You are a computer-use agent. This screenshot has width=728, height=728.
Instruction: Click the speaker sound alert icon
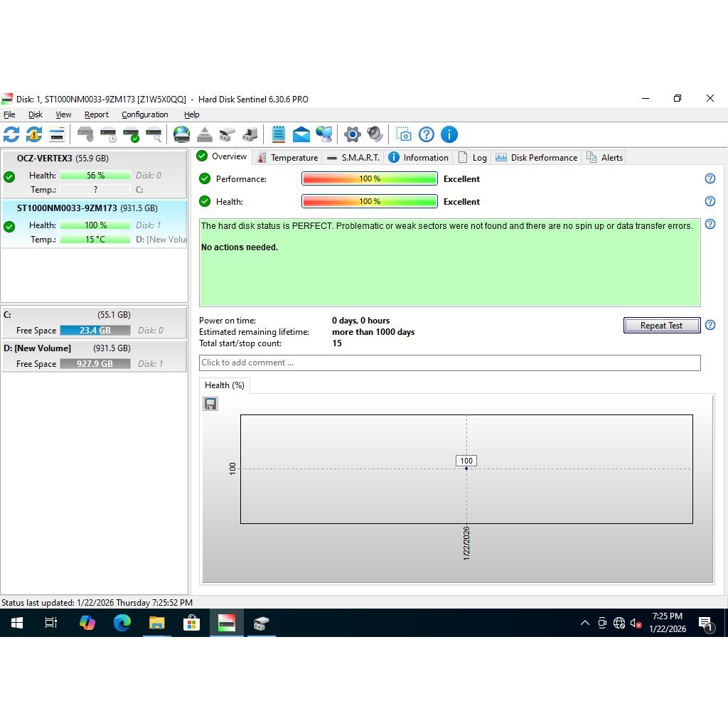coord(375,134)
